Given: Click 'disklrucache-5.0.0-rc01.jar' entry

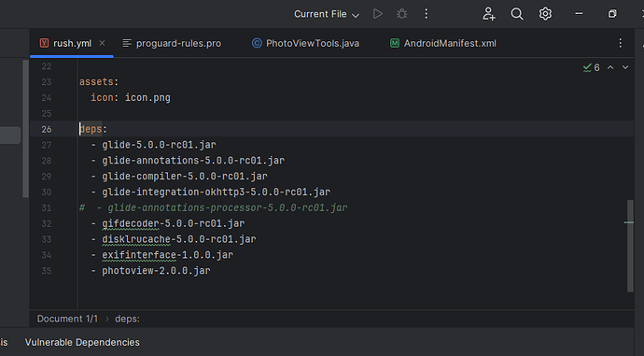Looking at the screenshot, I should (178, 239).
